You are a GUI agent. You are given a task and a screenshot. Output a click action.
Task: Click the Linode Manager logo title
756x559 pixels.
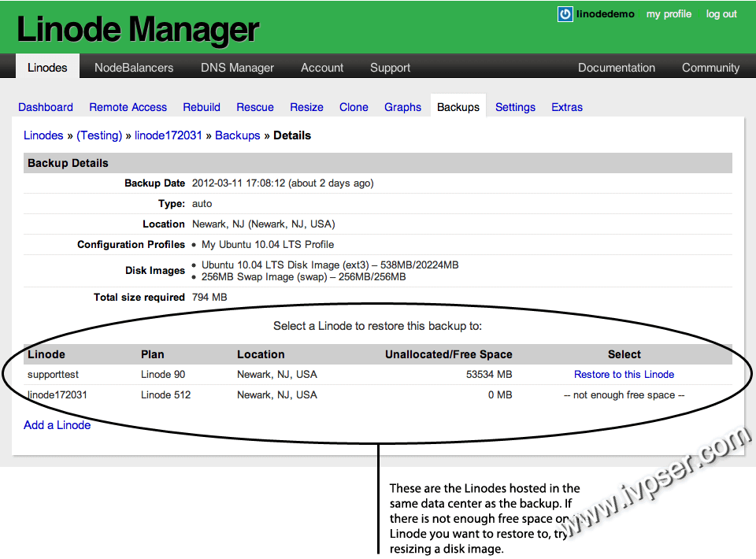pos(138,29)
